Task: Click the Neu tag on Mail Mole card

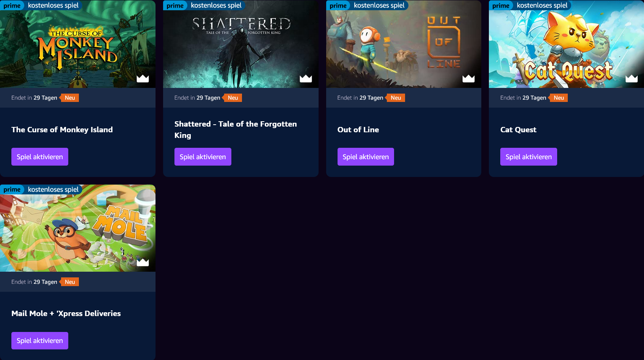Action: click(x=69, y=282)
